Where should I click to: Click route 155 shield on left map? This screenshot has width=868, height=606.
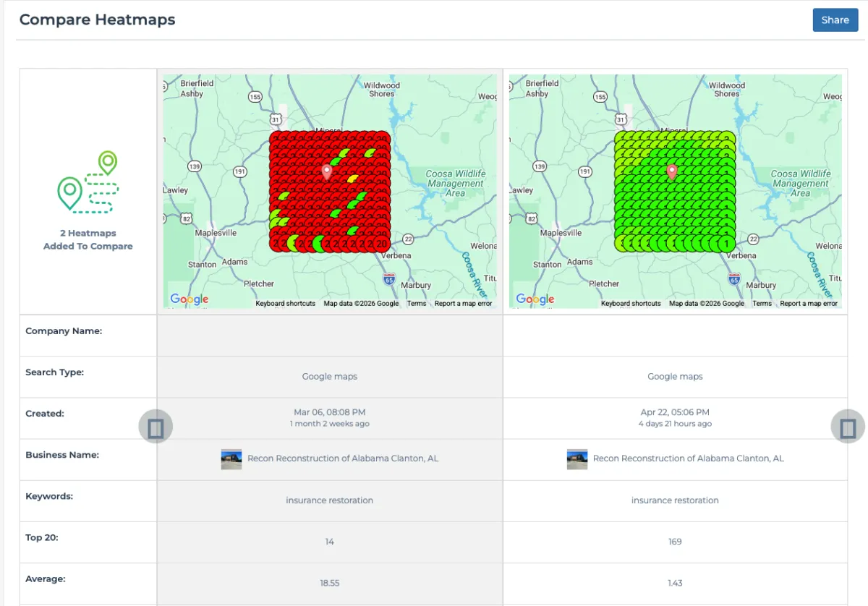[x=255, y=96]
